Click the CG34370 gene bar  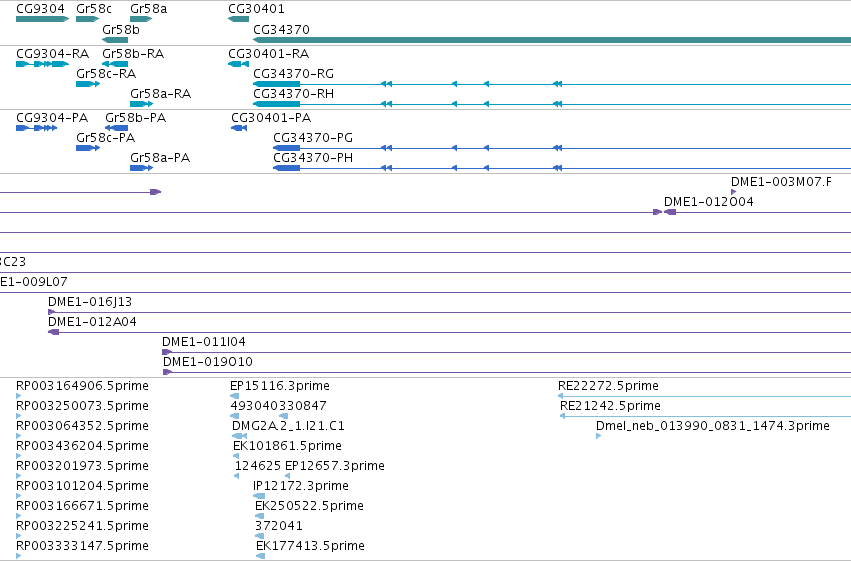[552, 40]
